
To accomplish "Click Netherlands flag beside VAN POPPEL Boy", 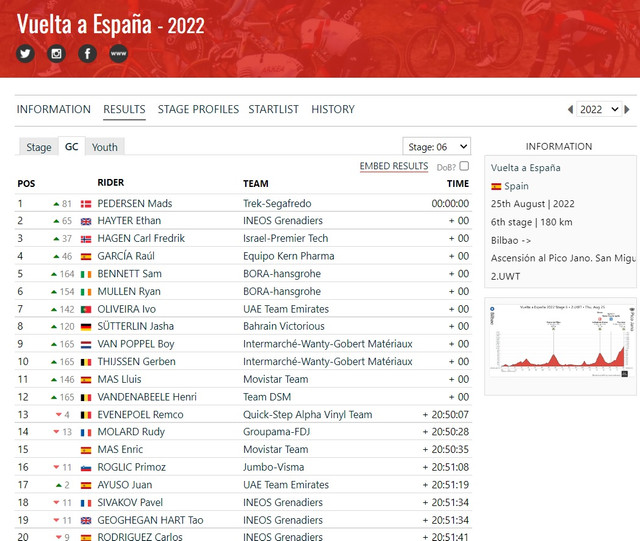I will tap(86, 345).
